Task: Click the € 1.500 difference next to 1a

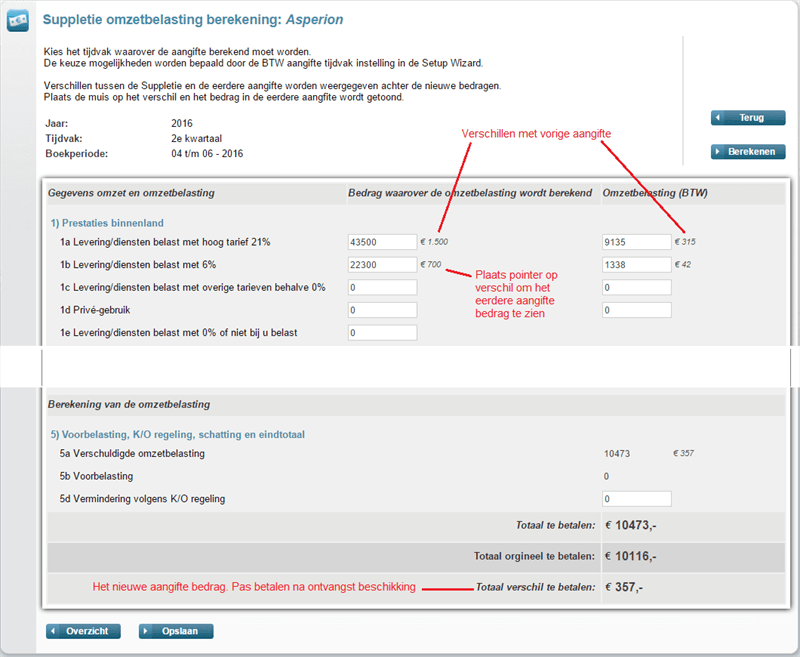Action: point(434,242)
